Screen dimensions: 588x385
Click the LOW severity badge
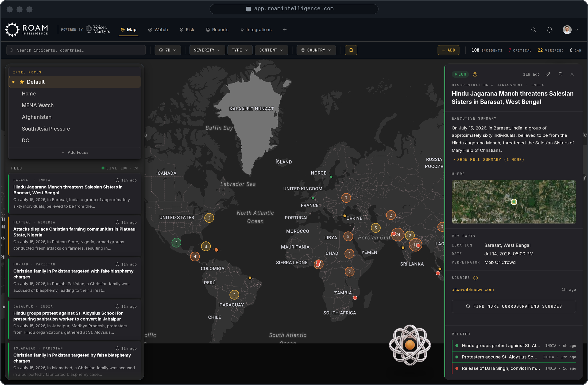460,74
